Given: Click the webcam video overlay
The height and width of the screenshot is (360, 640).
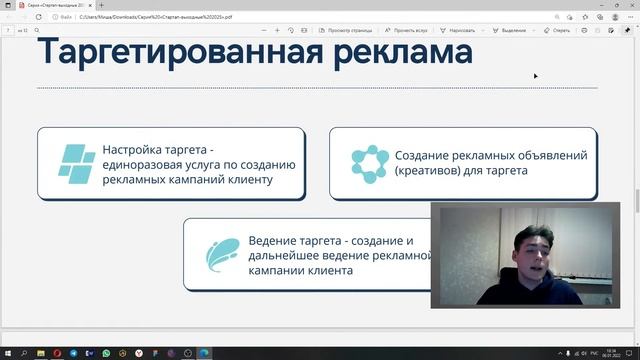Looking at the screenshot, I should (x=525, y=255).
